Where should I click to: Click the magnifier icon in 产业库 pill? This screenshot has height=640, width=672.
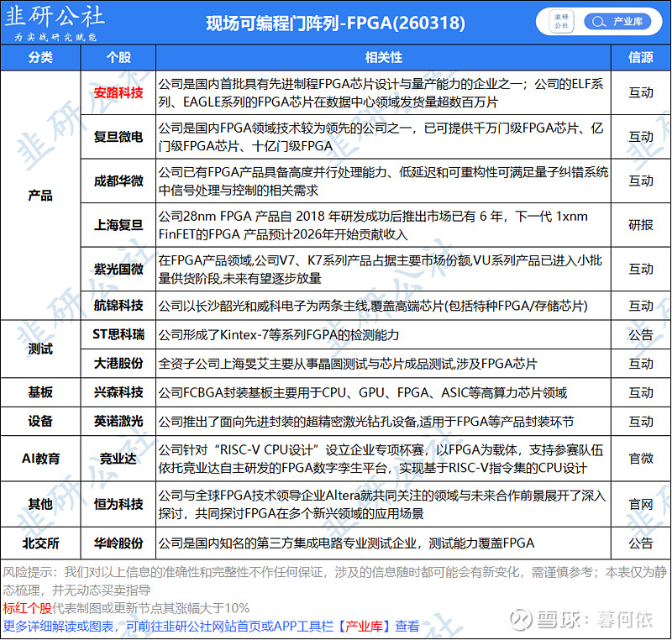[x=599, y=22]
